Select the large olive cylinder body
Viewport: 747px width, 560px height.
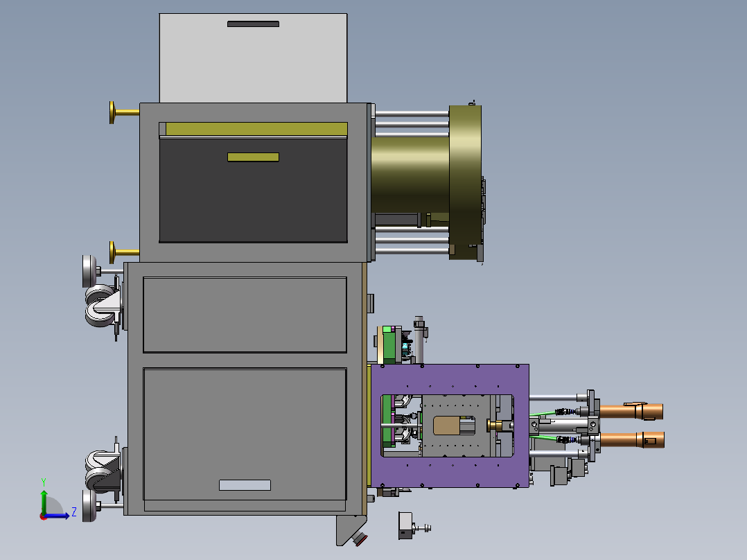[410, 175]
